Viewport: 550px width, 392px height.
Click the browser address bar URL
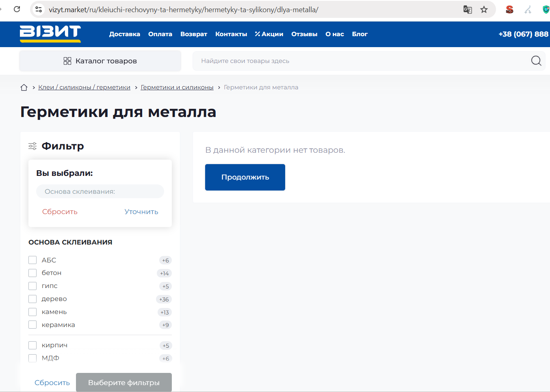coord(184,9)
